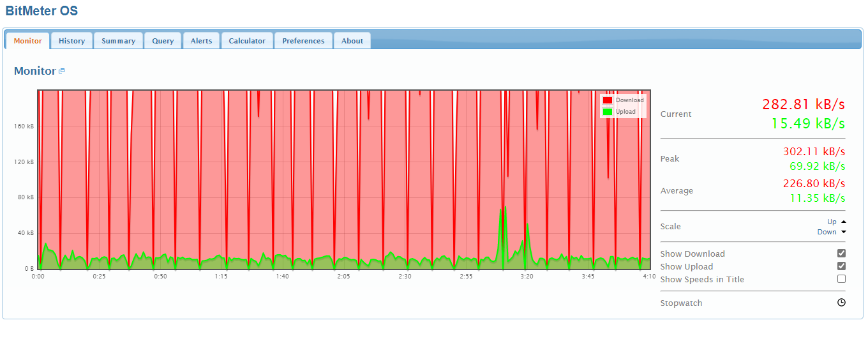This screenshot has width=868, height=357.
Task: Click the BitMeter OS title
Action: coord(41,11)
